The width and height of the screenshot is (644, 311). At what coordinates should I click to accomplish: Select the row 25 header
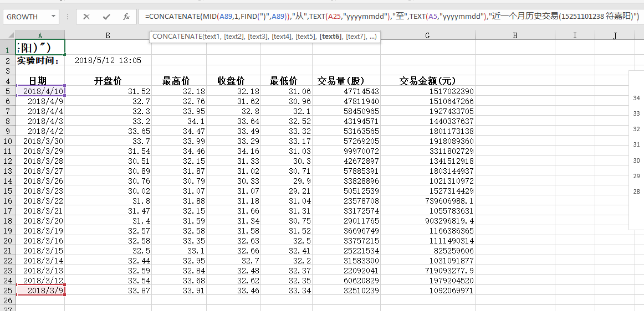pyautogui.click(x=8, y=290)
